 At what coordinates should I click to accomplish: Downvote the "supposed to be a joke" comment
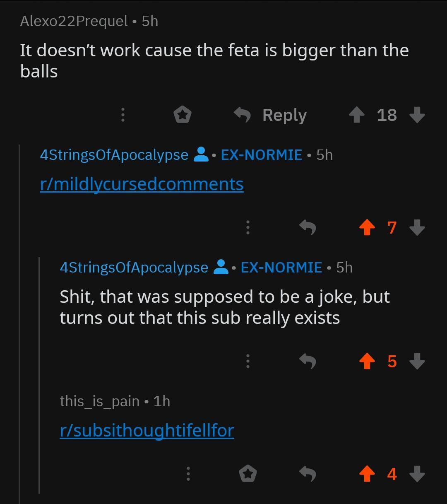click(417, 362)
